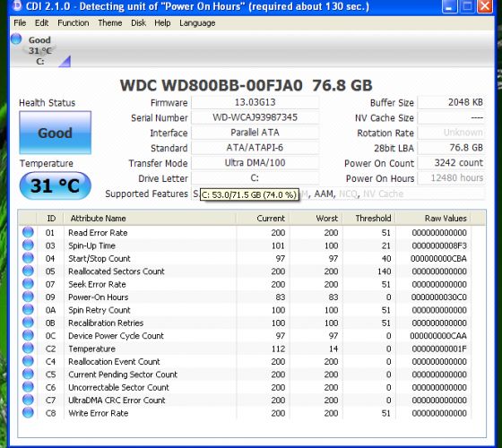Click raw value 0000000030C0
Image resolution: width=502 pixels, height=448 pixels.
coord(439,297)
